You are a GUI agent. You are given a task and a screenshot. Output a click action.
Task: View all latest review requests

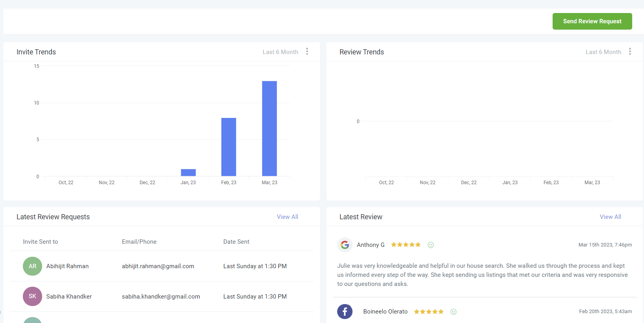[x=287, y=217]
